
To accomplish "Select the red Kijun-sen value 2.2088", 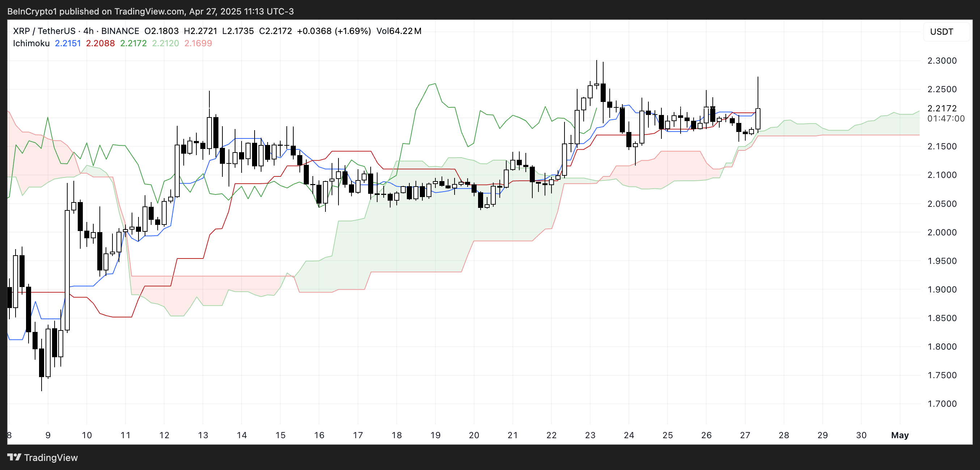I will [x=100, y=43].
